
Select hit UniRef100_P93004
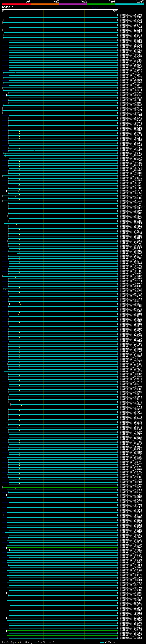(131, 22)
